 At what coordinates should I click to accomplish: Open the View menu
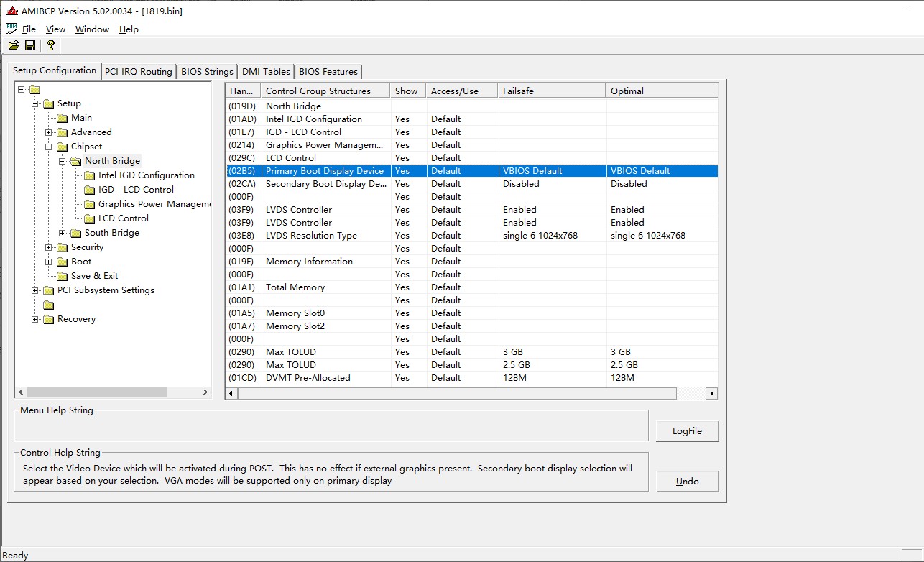[x=55, y=29]
